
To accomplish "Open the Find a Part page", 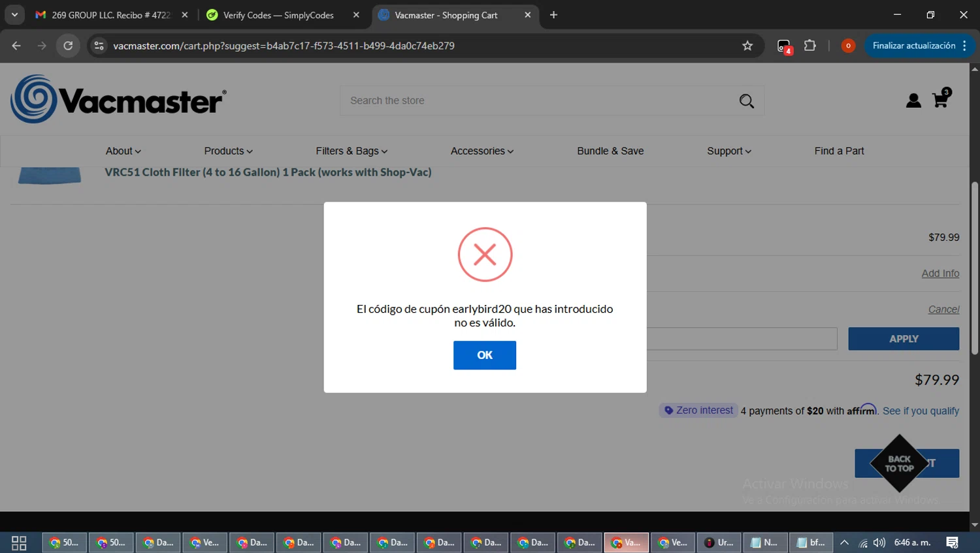I will tap(839, 151).
